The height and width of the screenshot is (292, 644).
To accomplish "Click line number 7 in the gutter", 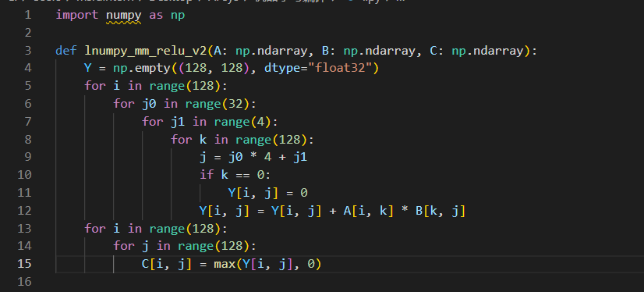I will [x=27, y=121].
